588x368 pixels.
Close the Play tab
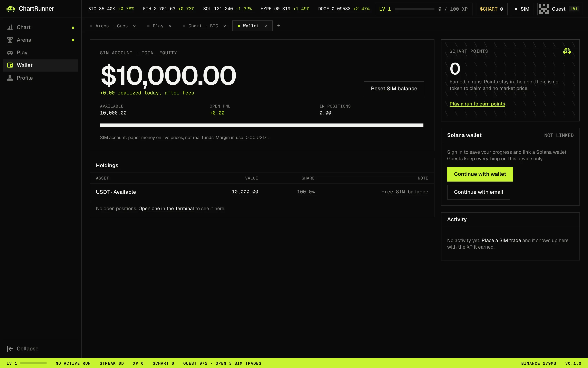click(x=170, y=26)
